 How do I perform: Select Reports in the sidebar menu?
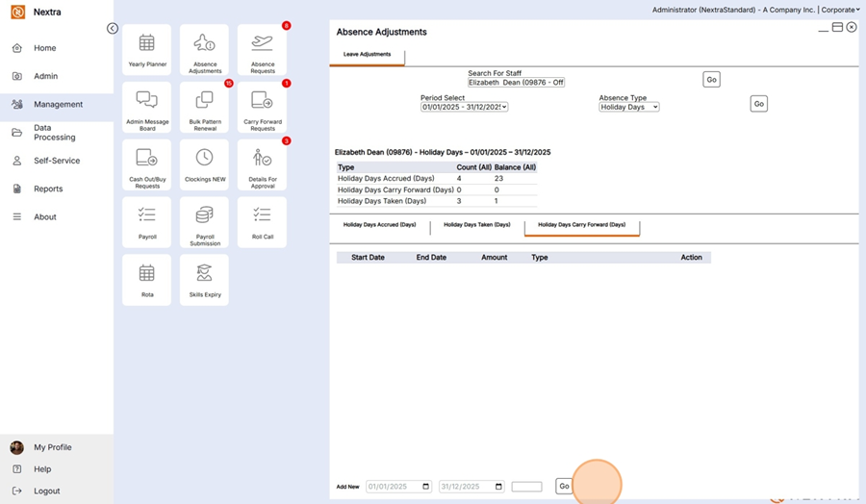(x=48, y=189)
